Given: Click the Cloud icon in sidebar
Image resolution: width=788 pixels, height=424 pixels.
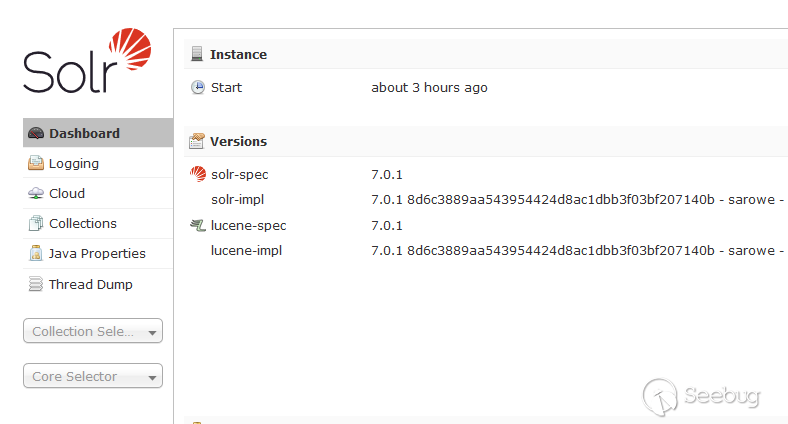Looking at the screenshot, I should click(x=36, y=194).
